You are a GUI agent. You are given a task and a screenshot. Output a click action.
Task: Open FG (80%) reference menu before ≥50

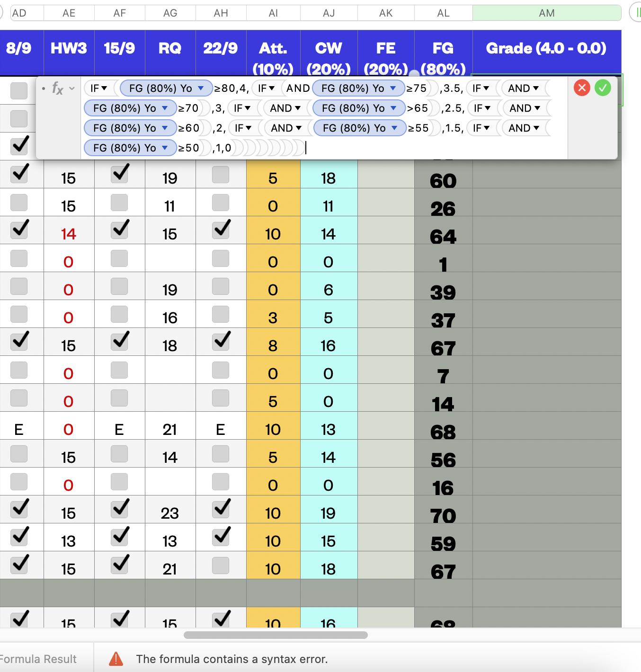[x=165, y=148]
